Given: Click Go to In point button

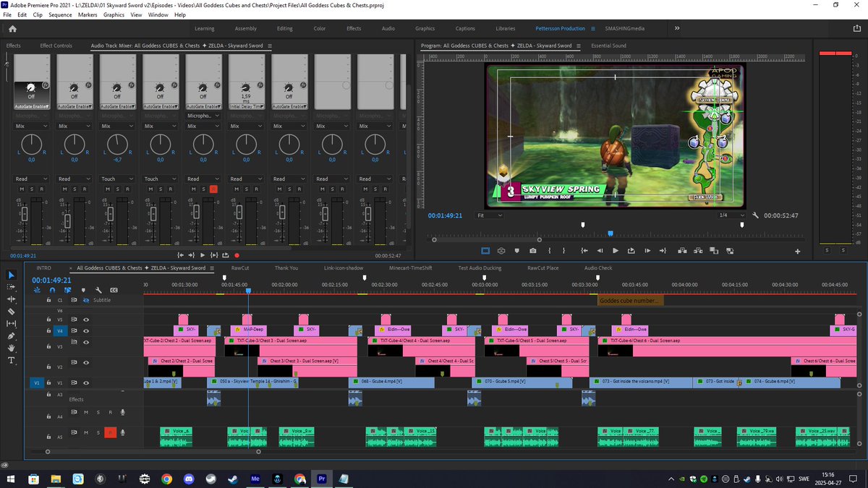Looking at the screenshot, I should [584, 251].
